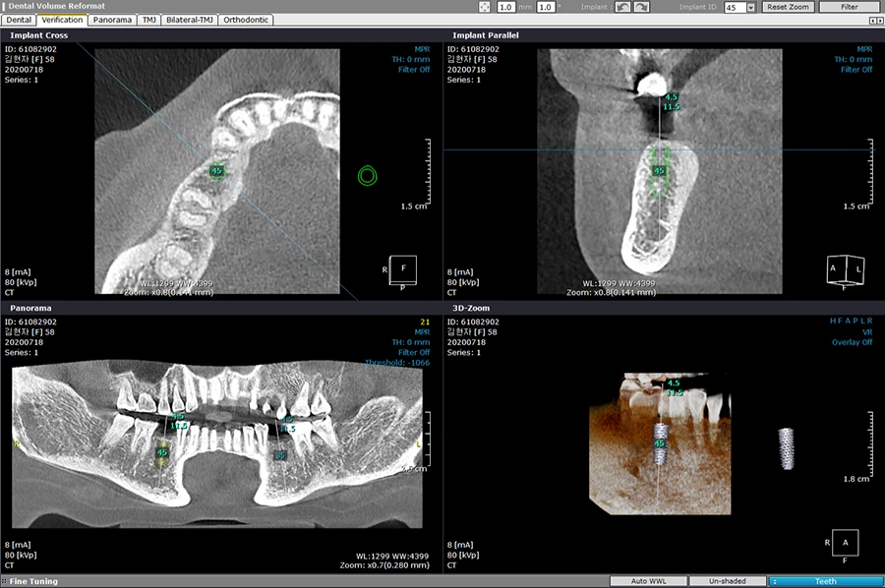The image size is (885, 588).
Task: Click the Filter button
Action: (x=850, y=7)
